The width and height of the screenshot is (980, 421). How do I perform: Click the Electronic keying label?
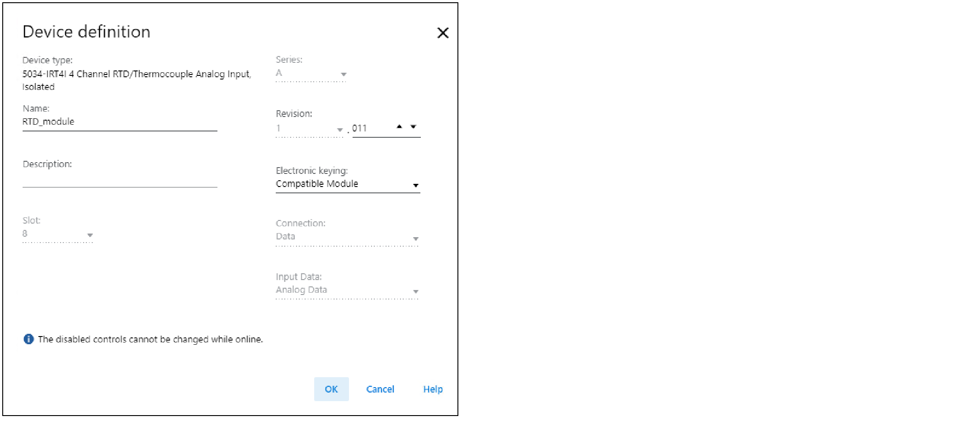pos(311,171)
